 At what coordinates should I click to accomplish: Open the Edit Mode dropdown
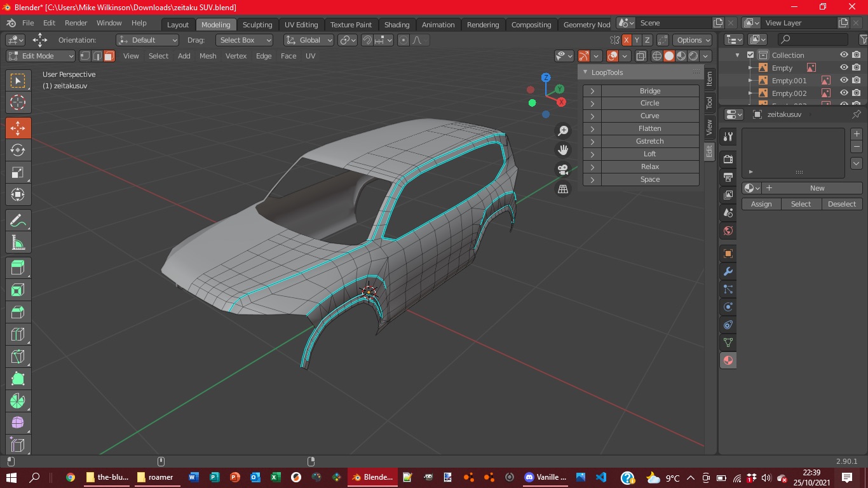(x=41, y=56)
